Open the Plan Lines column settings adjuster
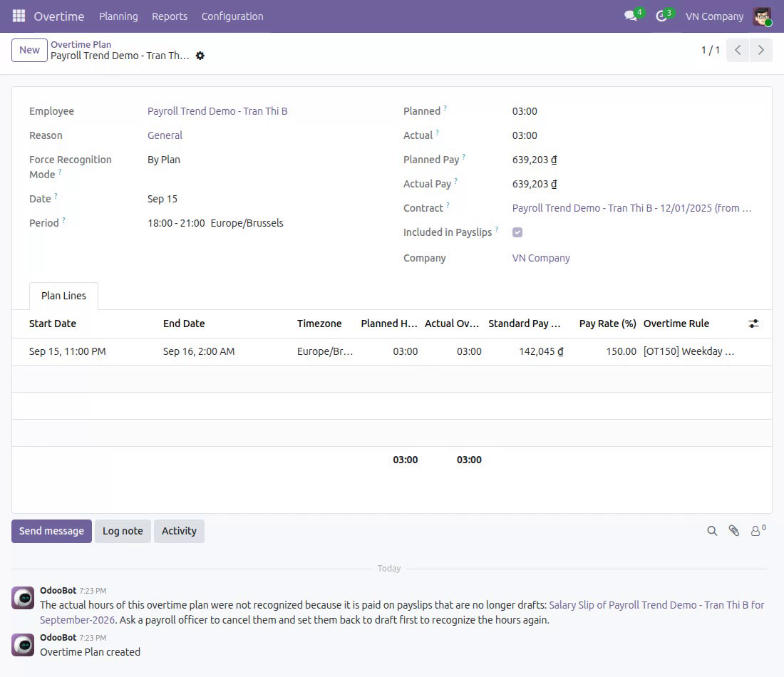Viewport: 784px width, 677px height. pyautogui.click(x=753, y=324)
